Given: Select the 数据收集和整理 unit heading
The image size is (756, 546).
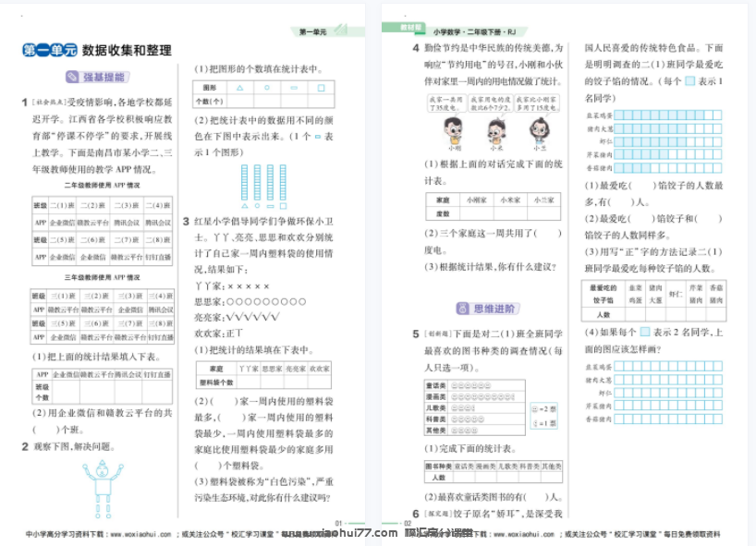Looking at the screenshot, I should point(127,50).
